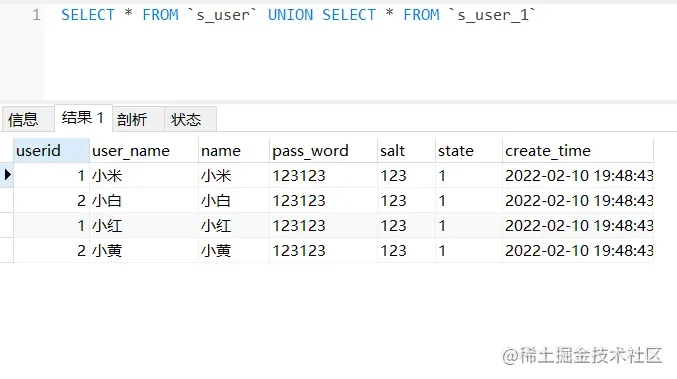Screen dimensions: 677x379
Task: Click the `s_user_1` table name in query
Action: pos(492,15)
